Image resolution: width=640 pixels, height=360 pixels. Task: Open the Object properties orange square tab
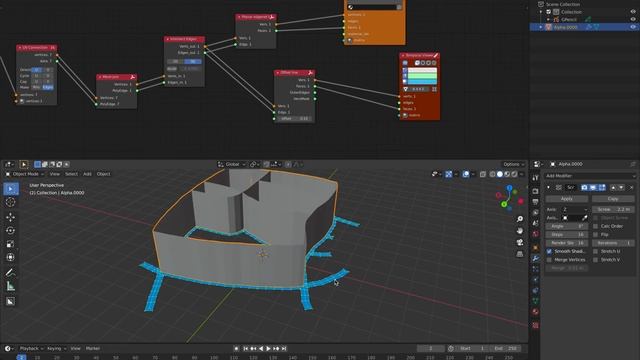pyautogui.click(x=536, y=247)
